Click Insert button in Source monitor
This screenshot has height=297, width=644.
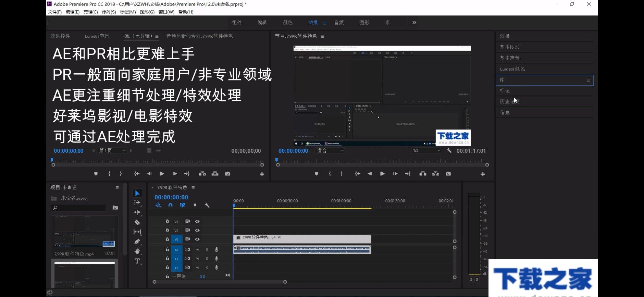tap(202, 174)
